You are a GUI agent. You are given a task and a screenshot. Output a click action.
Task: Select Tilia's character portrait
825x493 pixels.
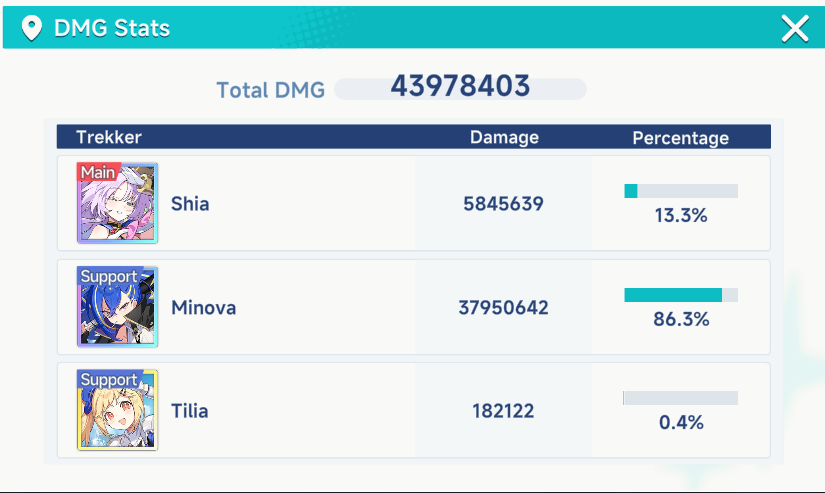(x=117, y=410)
